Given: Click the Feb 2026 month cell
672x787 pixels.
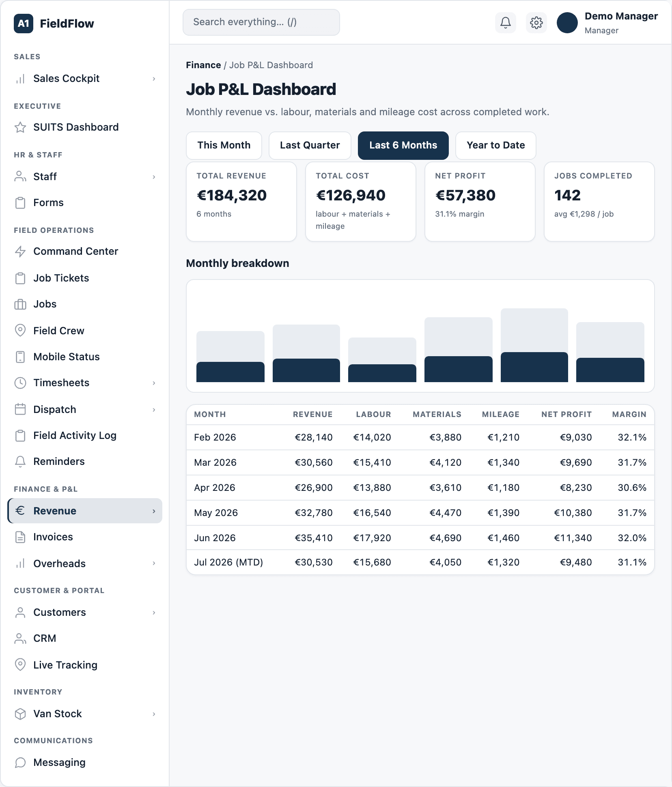Looking at the screenshot, I should pos(215,438).
